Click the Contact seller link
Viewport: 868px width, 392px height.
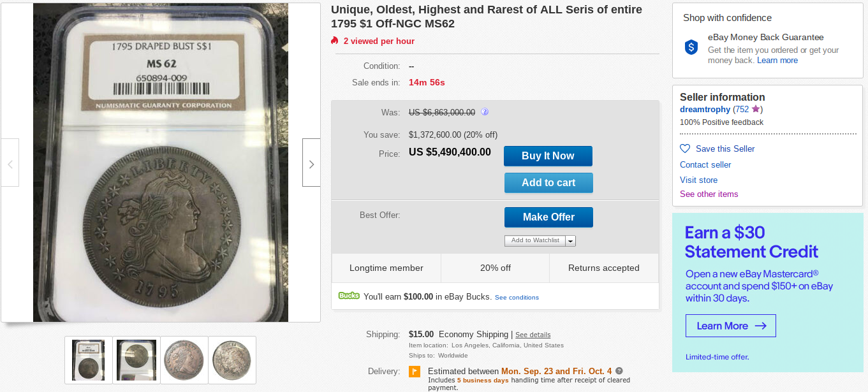pyautogui.click(x=705, y=164)
